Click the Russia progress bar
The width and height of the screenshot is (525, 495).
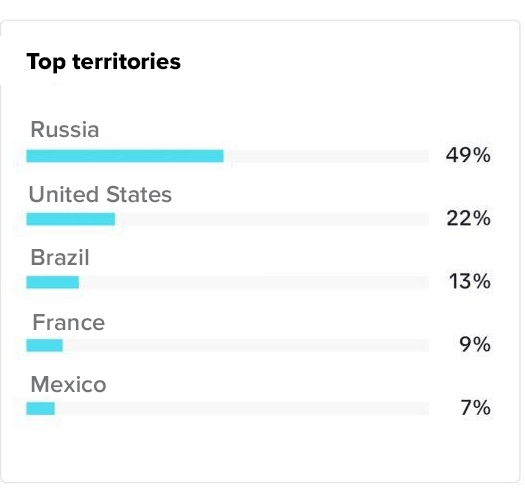click(x=228, y=156)
